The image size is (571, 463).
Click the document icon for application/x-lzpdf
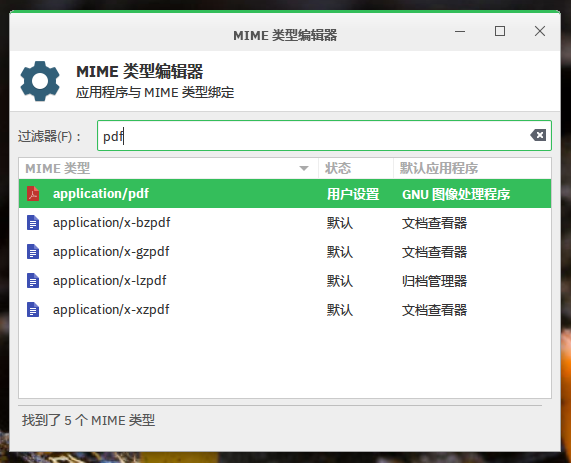pyautogui.click(x=33, y=281)
